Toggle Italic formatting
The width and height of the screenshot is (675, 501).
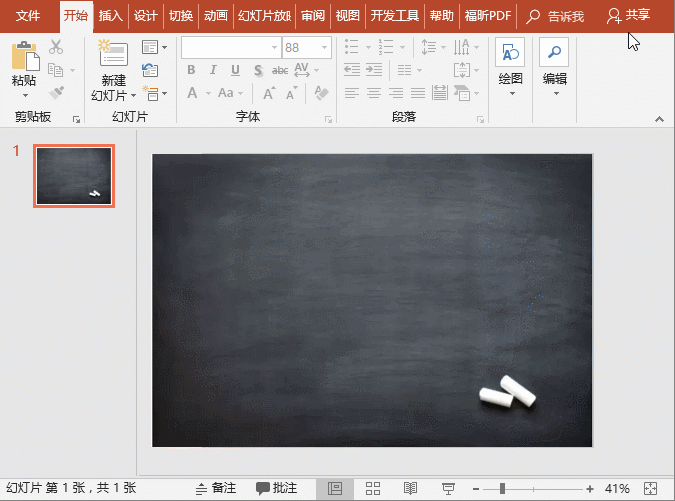pos(212,70)
